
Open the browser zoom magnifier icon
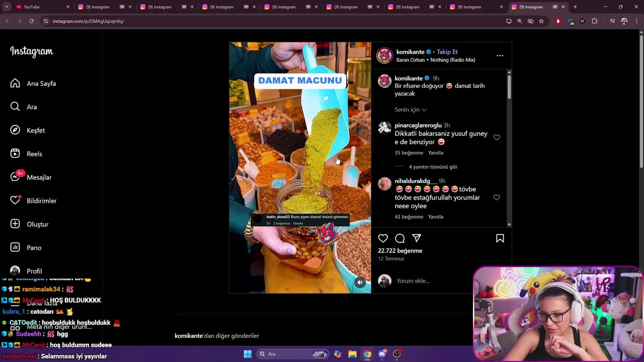pos(520,21)
